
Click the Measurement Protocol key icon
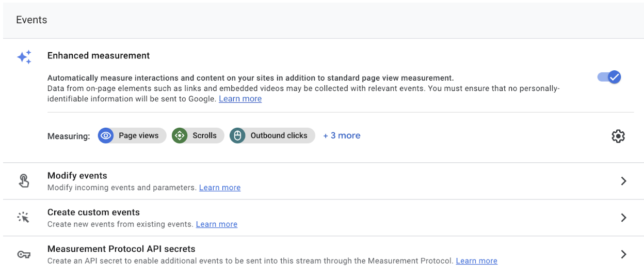click(24, 254)
